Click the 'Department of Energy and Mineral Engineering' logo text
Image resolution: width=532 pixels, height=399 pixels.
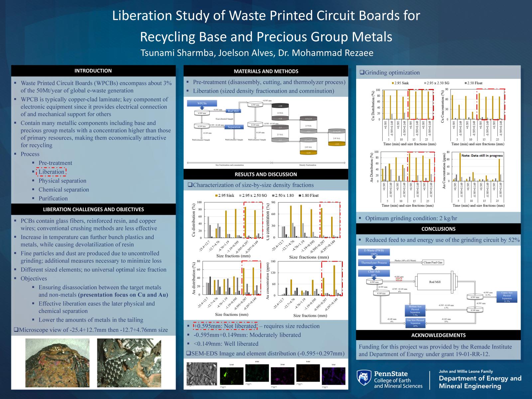[x=480, y=382]
